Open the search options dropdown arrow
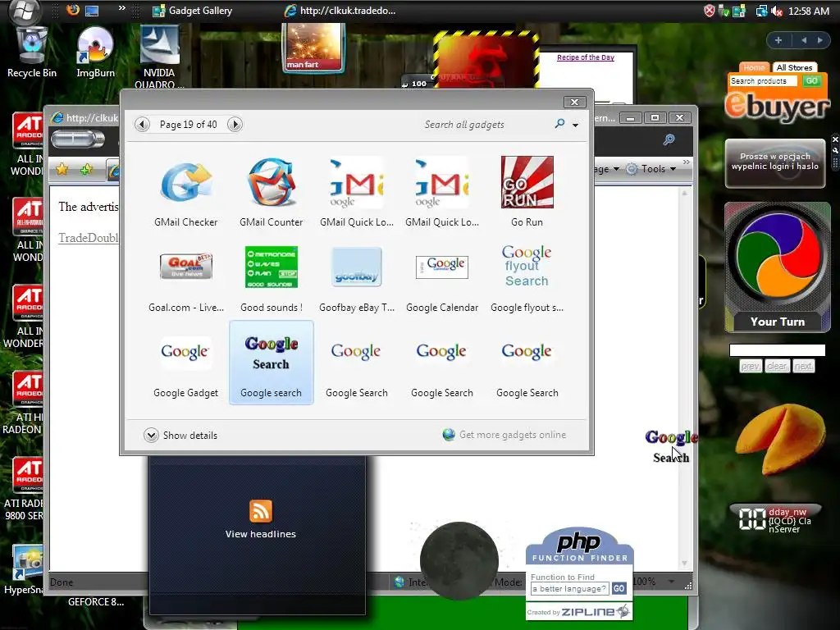Viewport: 840px width, 630px height. click(575, 125)
